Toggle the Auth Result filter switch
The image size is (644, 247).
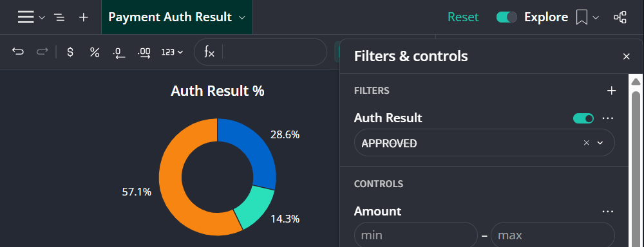click(583, 118)
